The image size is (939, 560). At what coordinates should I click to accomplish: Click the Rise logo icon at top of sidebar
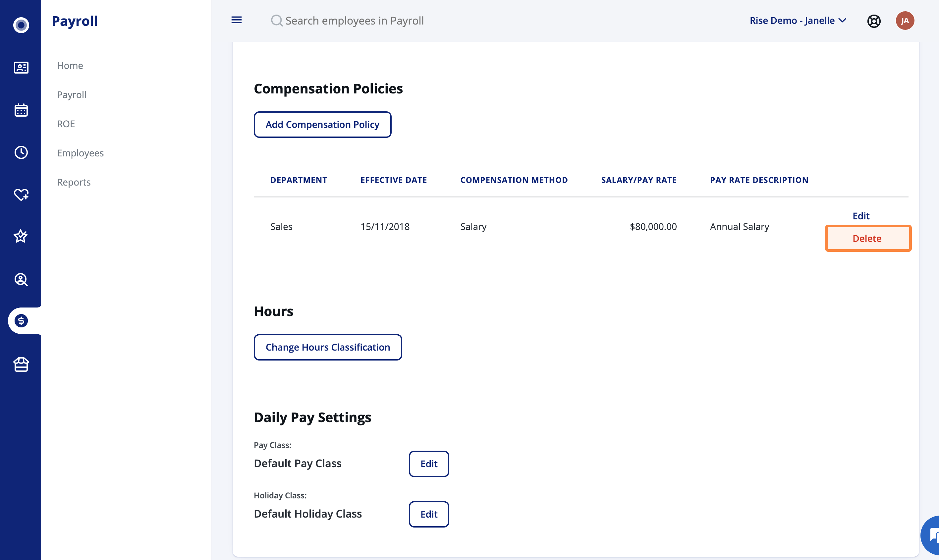(x=21, y=25)
